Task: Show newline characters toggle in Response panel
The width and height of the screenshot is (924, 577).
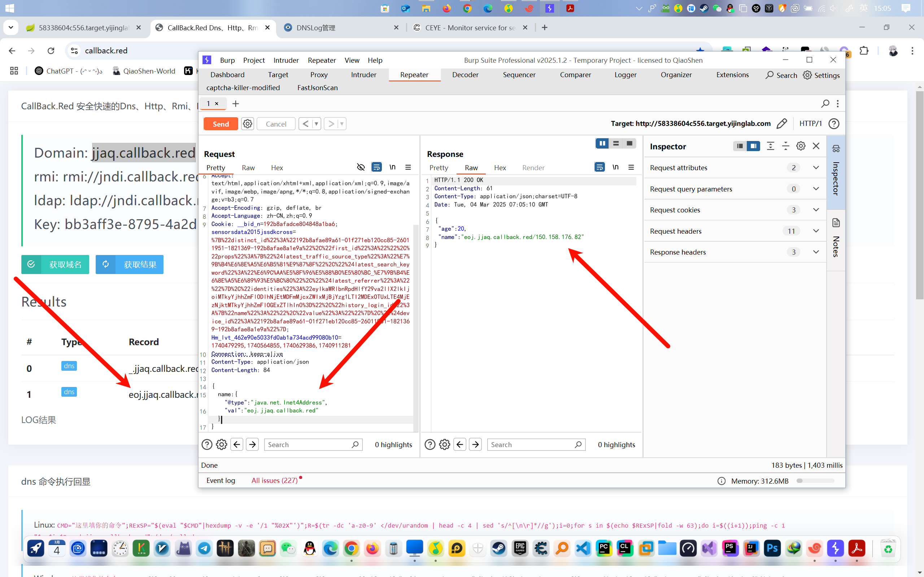Action: coord(615,167)
